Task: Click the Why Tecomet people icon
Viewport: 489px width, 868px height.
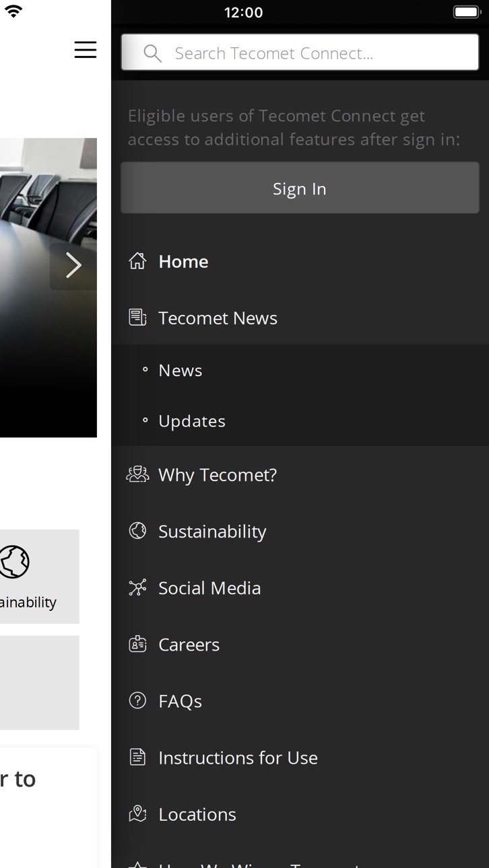Action: click(137, 474)
